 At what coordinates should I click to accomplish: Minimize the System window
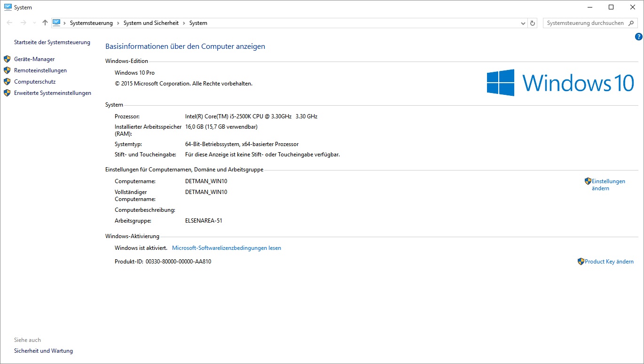589,7
